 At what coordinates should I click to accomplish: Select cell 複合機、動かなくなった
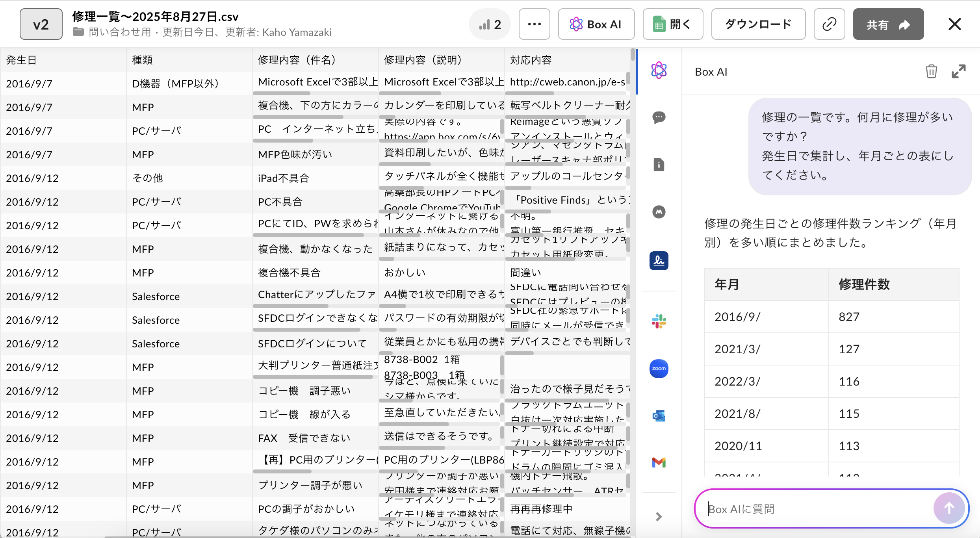point(315,249)
